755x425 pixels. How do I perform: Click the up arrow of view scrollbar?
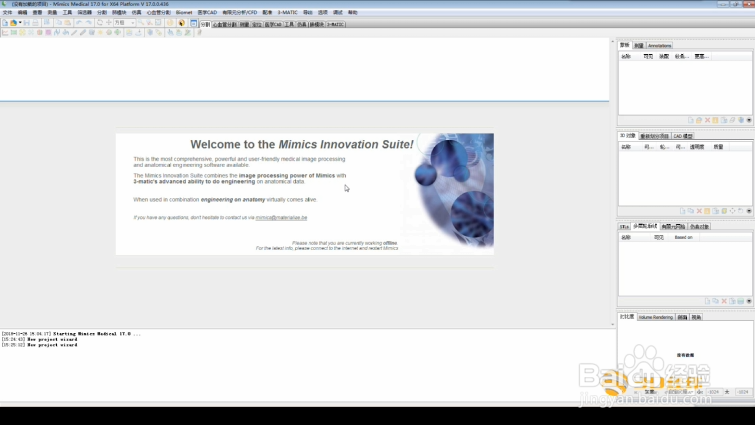click(612, 41)
